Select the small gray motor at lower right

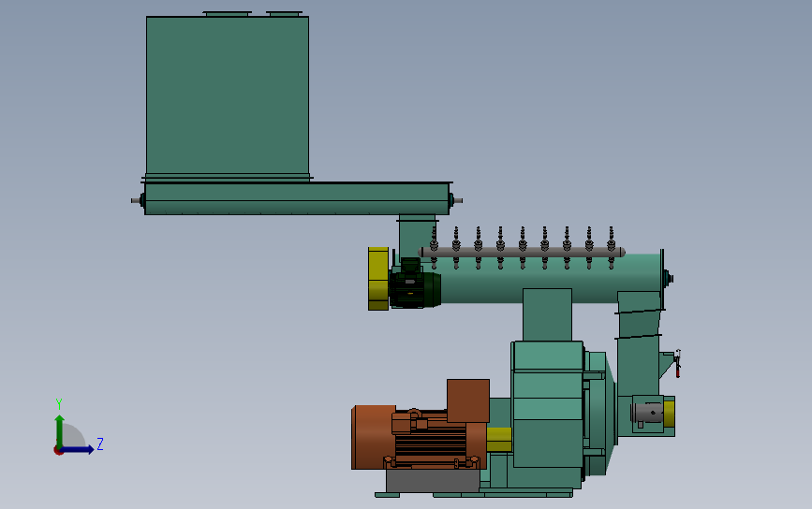pyautogui.click(x=647, y=414)
